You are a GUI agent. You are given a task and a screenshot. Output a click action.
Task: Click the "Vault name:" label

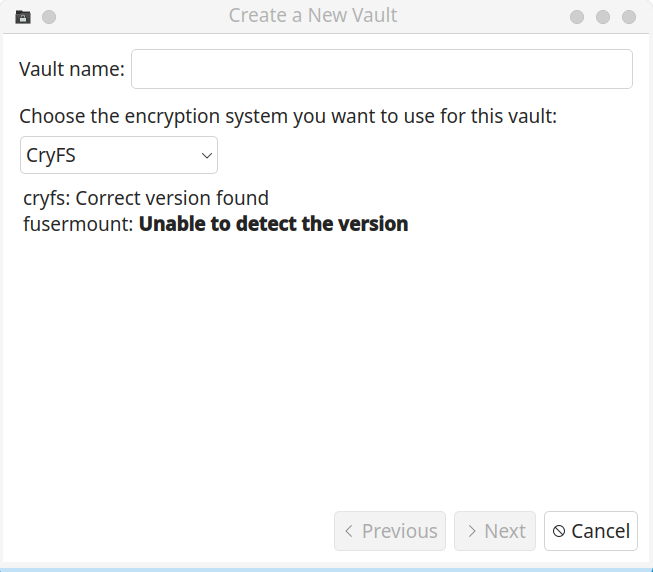72,69
